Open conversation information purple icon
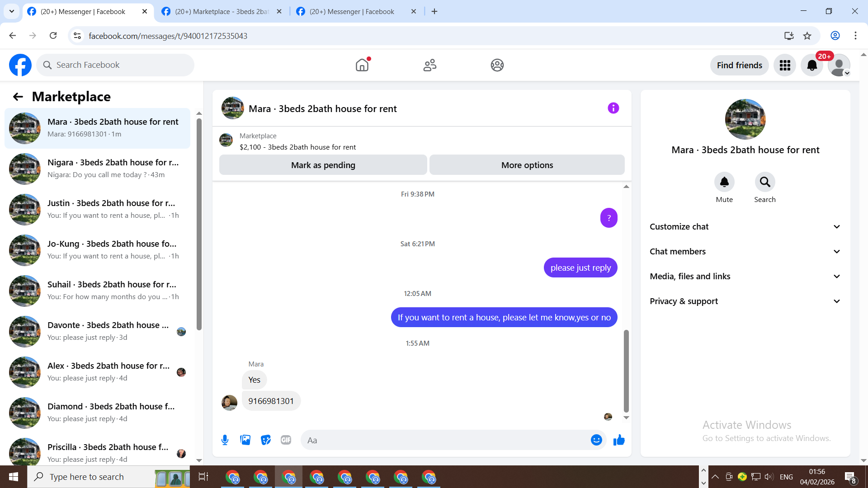This screenshot has width=868, height=488. 613,108
